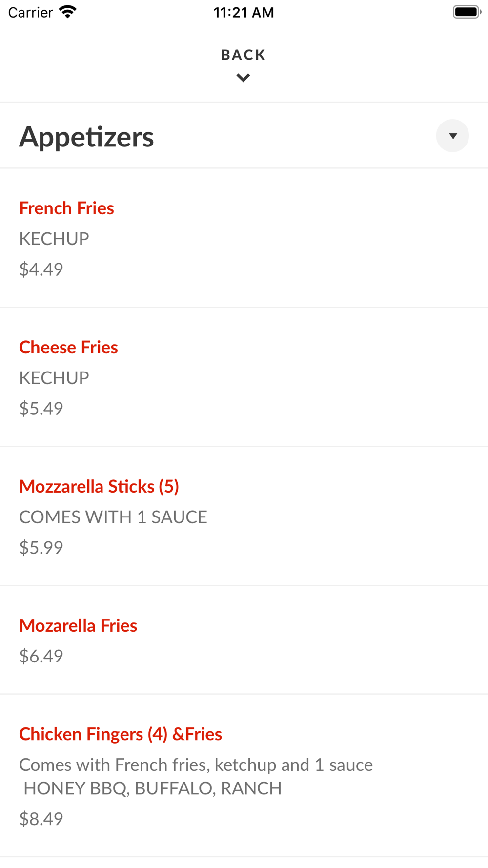Tap the $8.49 Chicken Fingers price
Viewport: 488px width, 868px height.
click(x=41, y=819)
